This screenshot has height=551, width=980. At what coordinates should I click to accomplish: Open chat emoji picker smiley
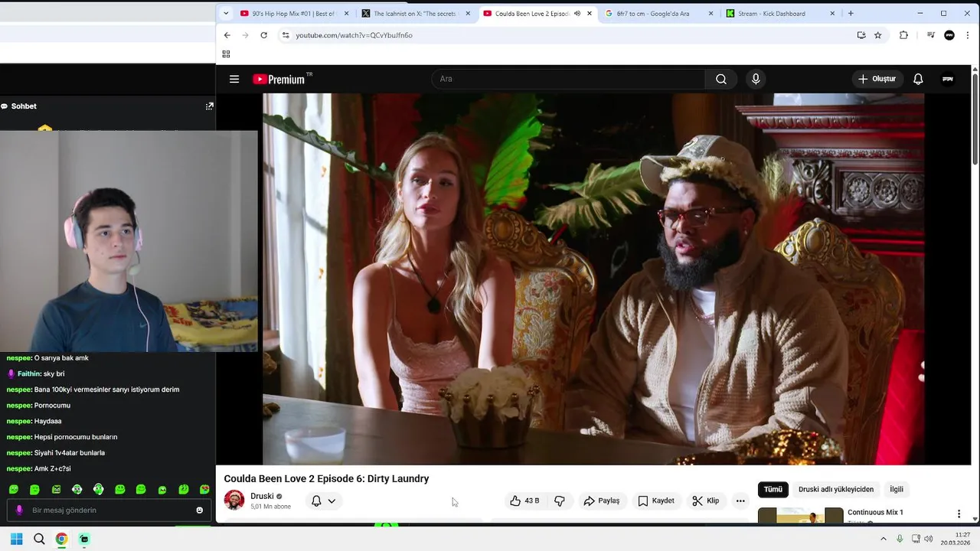(200, 510)
